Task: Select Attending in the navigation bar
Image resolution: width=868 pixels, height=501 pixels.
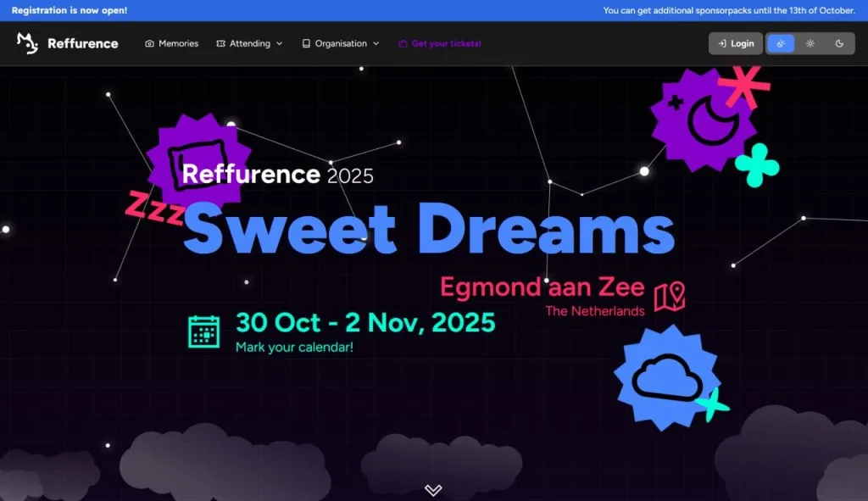Action: click(250, 42)
